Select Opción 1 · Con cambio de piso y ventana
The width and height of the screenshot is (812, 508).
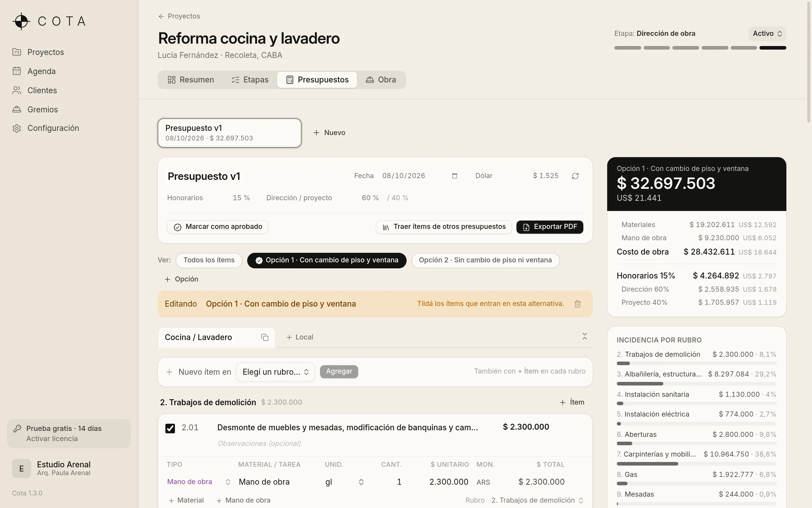(x=327, y=260)
